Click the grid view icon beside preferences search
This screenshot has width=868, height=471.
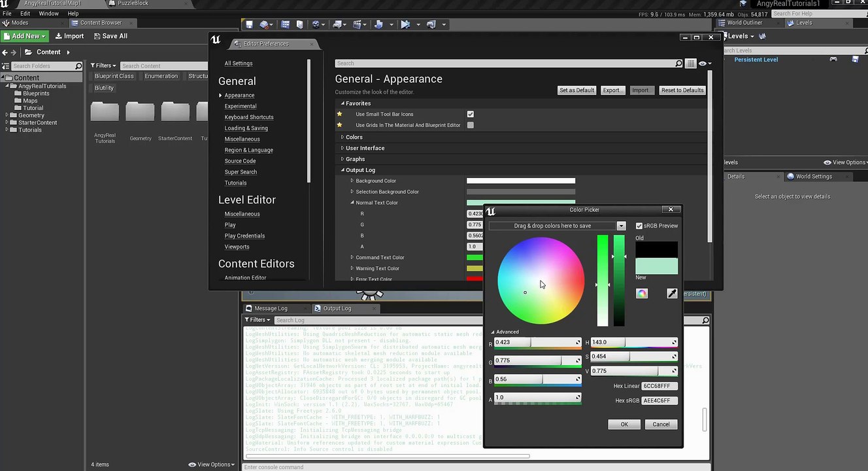click(x=691, y=63)
